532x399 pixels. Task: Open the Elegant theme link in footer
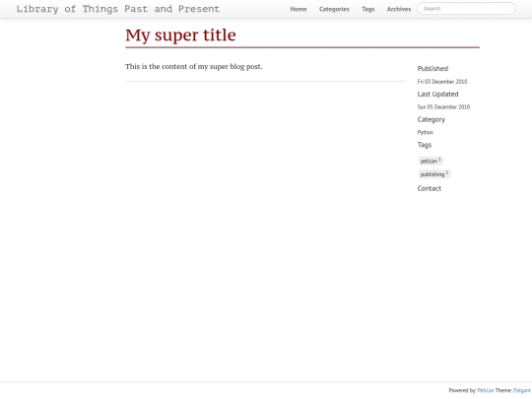(x=522, y=390)
